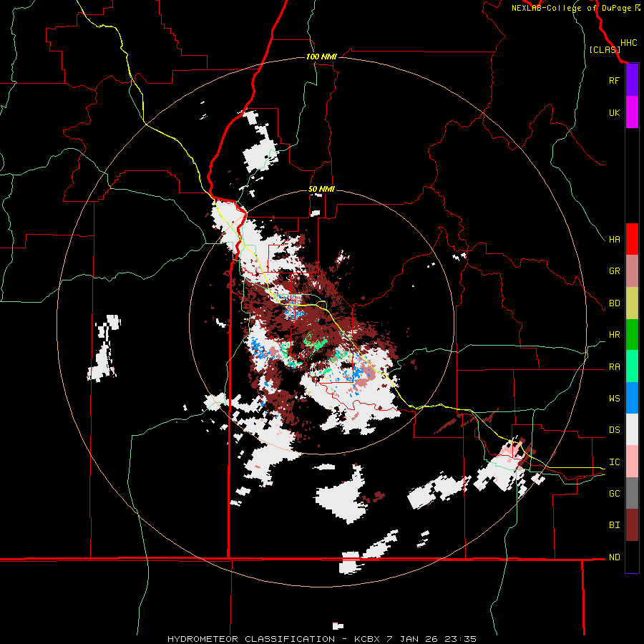Click the UK magenta legend swatch

pos(632,112)
